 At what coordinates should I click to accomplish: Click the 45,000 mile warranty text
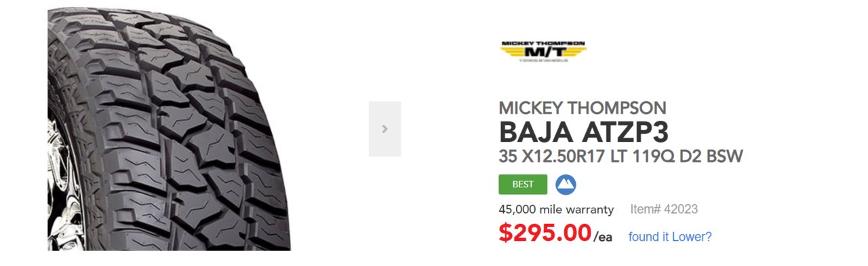point(556,209)
